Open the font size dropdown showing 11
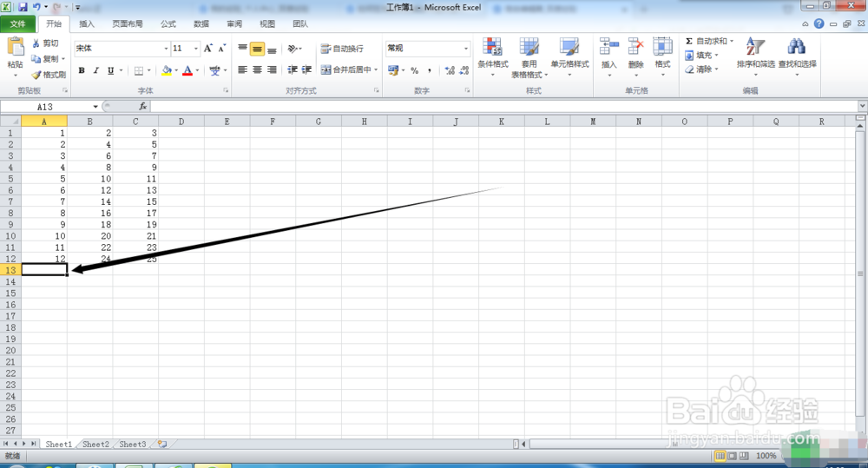 195,49
